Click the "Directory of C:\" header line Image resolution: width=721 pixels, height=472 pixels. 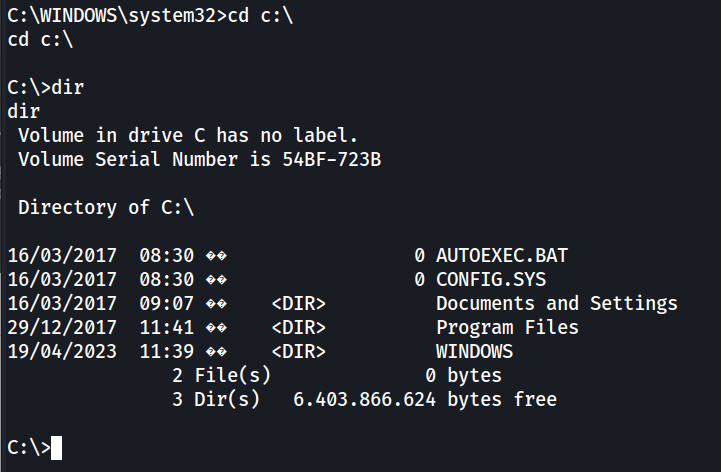pyautogui.click(x=106, y=207)
